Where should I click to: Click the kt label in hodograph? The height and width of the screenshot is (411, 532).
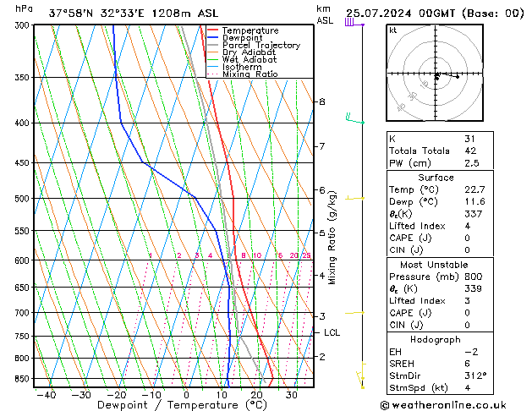(x=393, y=30)
